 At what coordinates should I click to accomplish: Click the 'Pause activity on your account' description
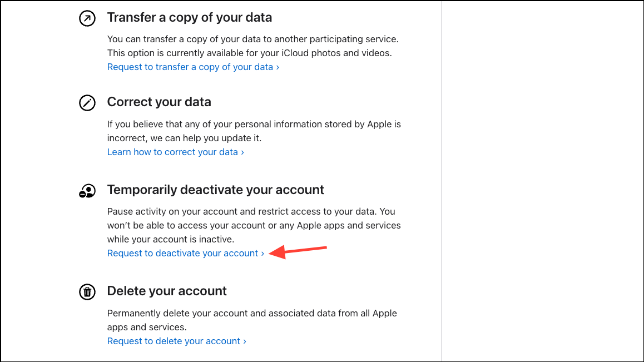(254, 225)
